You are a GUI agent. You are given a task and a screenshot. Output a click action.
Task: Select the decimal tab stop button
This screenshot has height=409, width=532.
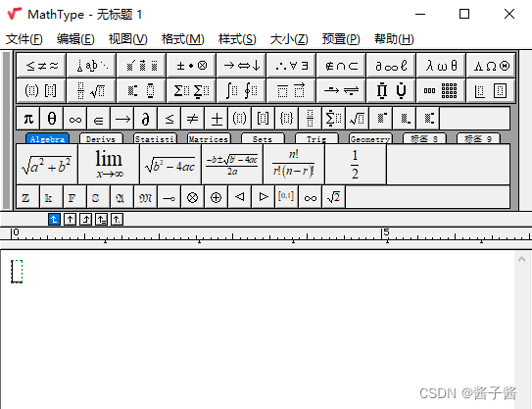[117, 220]
